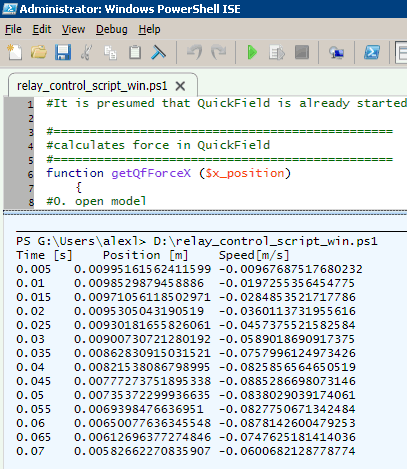Screen dimensions: 407x469
Task: Open the View menu
Action: pos(73,29)
